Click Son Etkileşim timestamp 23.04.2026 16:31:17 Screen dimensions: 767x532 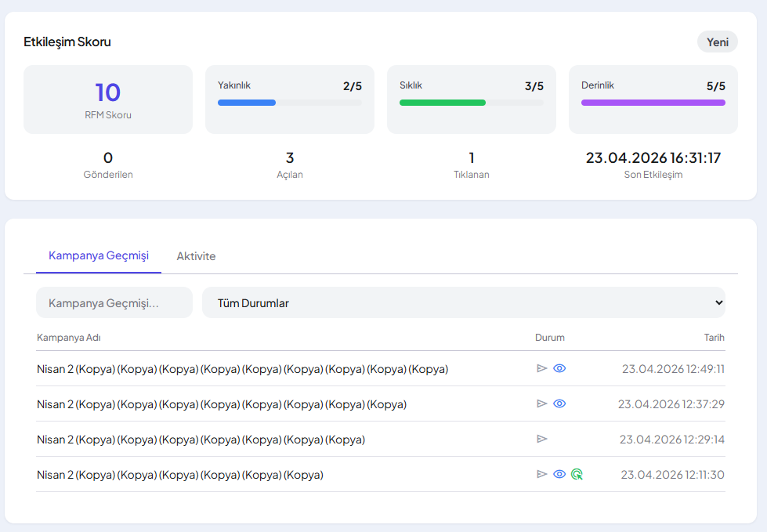pos(653,158)
